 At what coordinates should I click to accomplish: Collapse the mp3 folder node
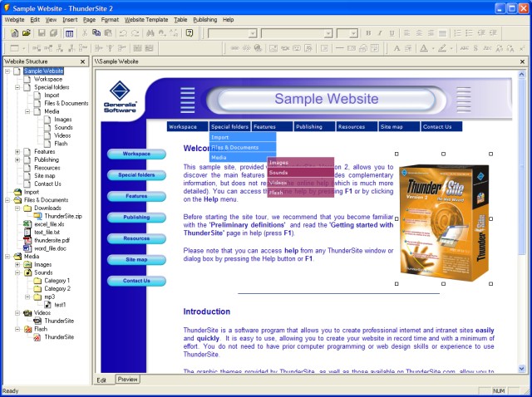27,297
